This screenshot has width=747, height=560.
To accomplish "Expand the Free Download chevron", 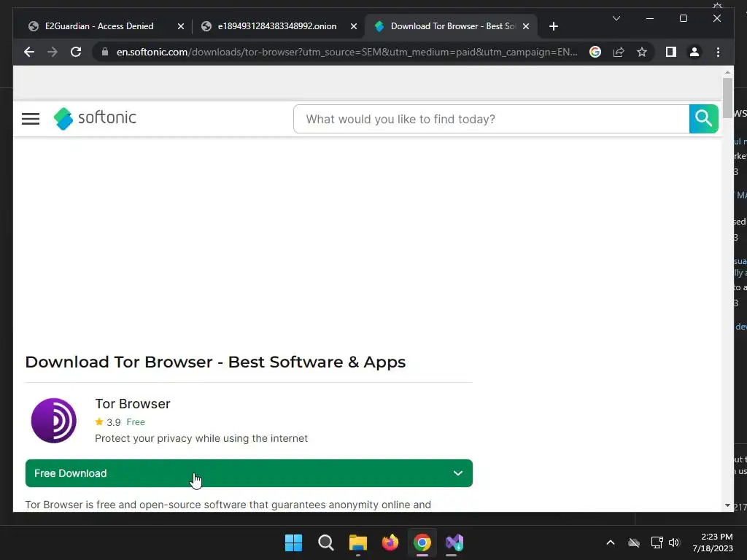I will [458, 473].
